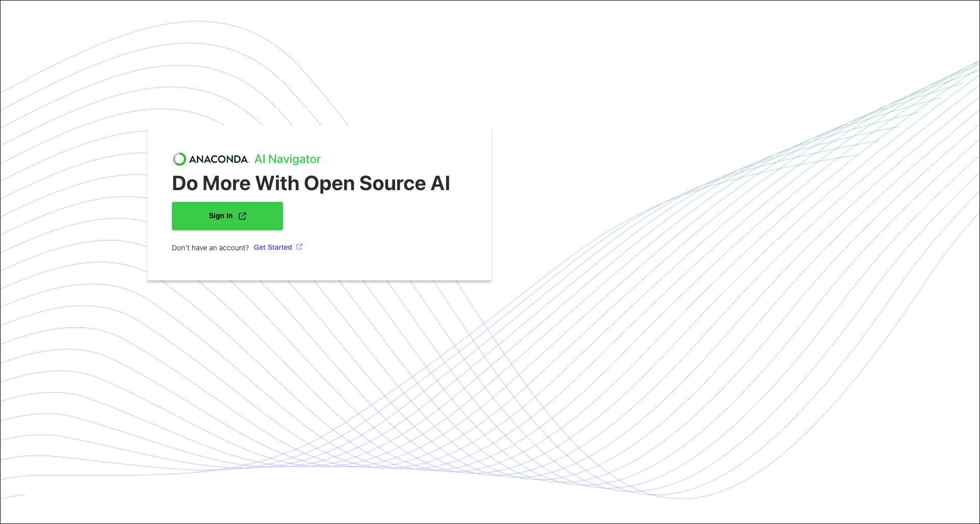Image resolution: width=980 pixels, height=524 pixels.
Task: Click the word account in prompt text
Action: coord(233,248)
